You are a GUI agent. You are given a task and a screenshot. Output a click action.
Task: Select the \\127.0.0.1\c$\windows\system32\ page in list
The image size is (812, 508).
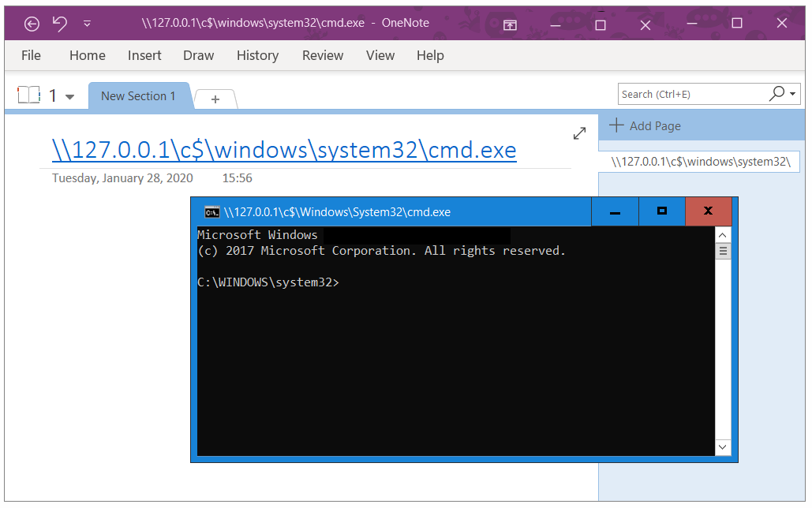(x=700, y=162)
